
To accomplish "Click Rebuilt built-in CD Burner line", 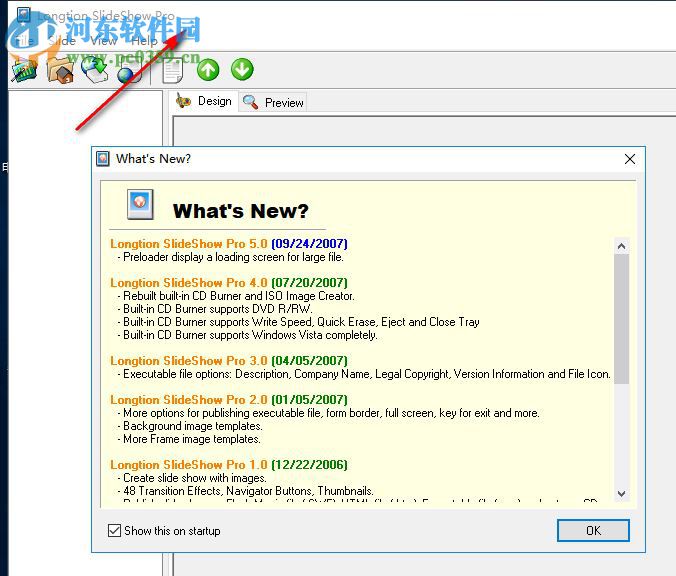I will point(236,296).
